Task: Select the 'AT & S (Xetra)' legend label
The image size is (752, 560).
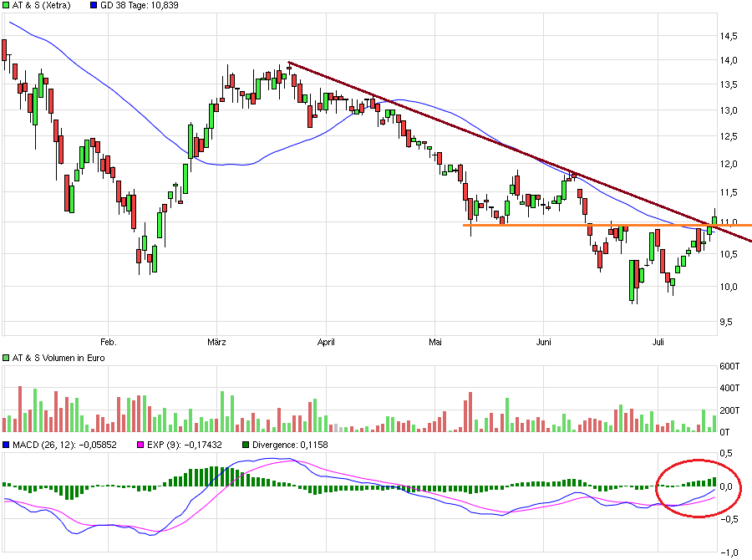Action: pos(45,6)
